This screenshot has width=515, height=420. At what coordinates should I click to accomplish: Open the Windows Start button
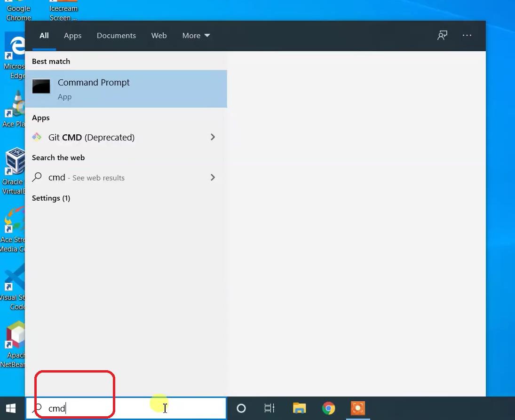pyautogui.click(x=11, y=408)
